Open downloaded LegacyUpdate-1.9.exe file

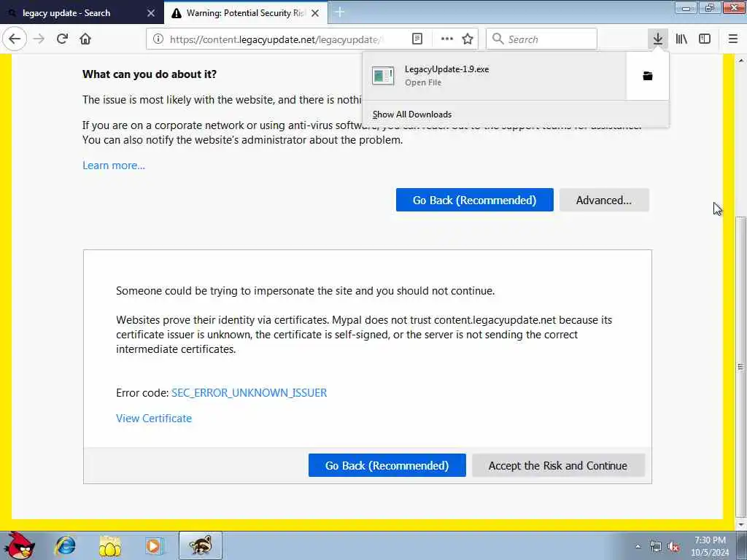pos(494,76)
